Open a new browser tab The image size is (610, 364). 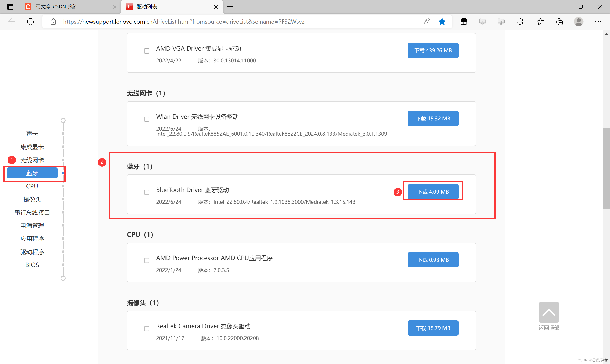pyautogui.click(x=230, y=7)
